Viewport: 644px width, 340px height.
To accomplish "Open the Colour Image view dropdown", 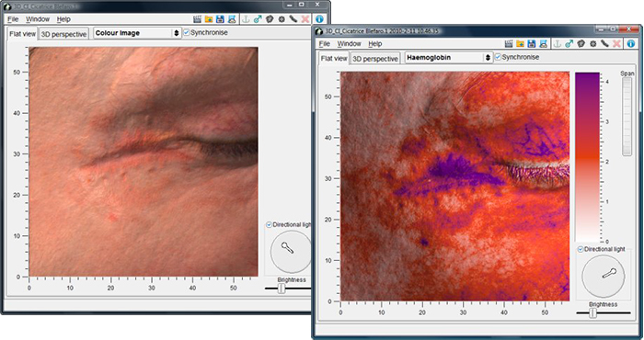I will click(x=138, y=33).
